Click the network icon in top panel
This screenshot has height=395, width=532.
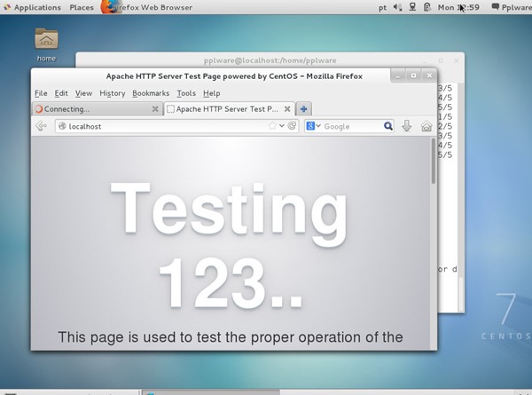(411, 7)
